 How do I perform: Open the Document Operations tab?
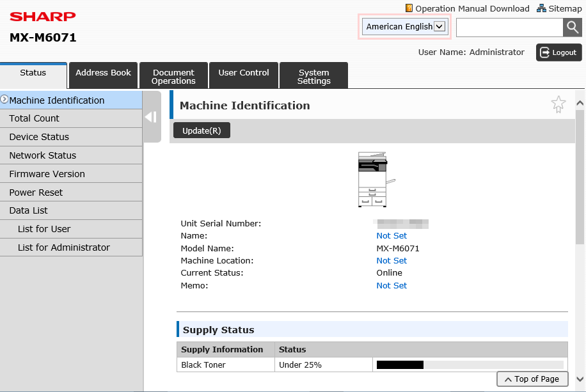click(x=173, y=76)
